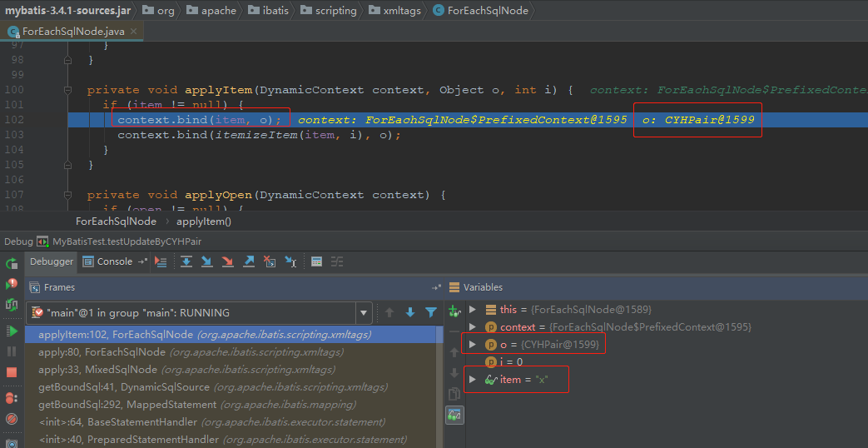Select frame getBoundSql:292, MappedStatement

coord(231,404)
